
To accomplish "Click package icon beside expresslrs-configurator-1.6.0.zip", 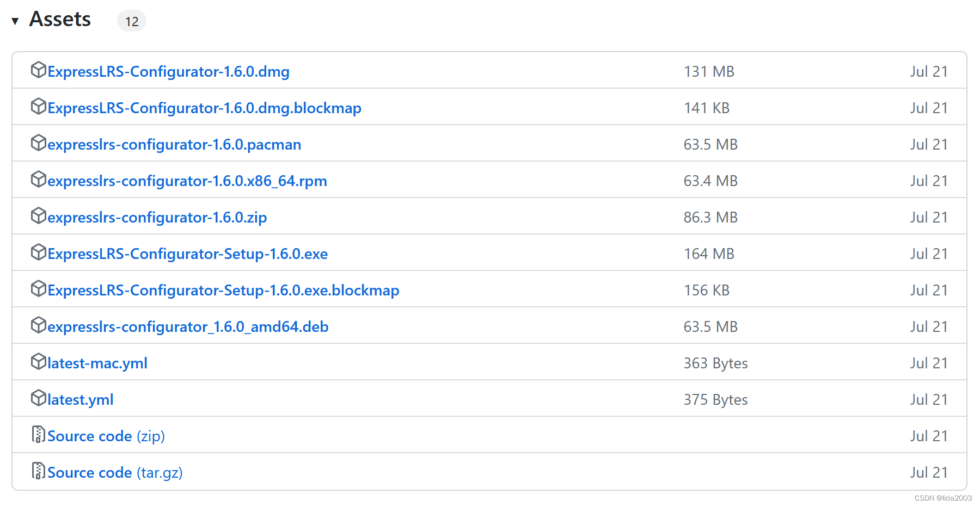I will (x=39, y=216).
